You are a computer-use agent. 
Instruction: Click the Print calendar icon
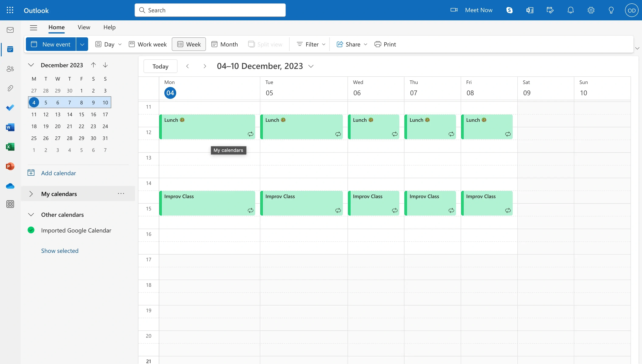coord(377,44)
